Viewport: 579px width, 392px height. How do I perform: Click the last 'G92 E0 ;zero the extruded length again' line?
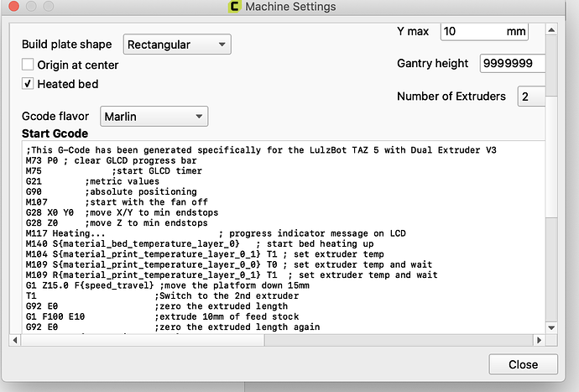pos(173,327)
